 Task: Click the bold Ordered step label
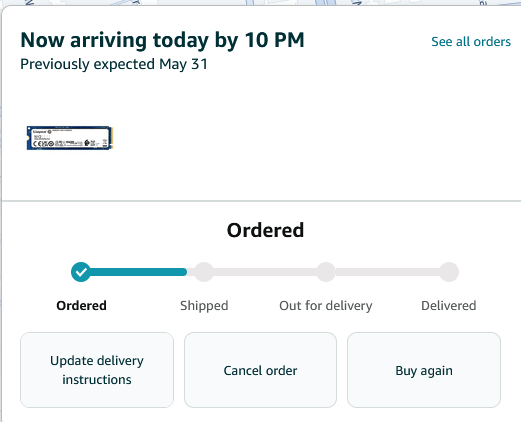click(81, 306)
